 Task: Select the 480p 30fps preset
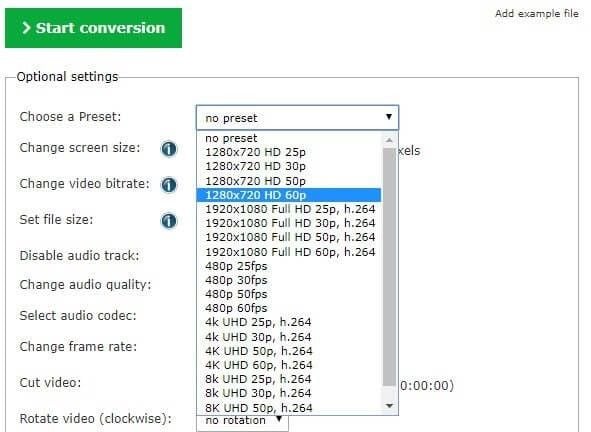pyautogui.click(x=289, y=280)
